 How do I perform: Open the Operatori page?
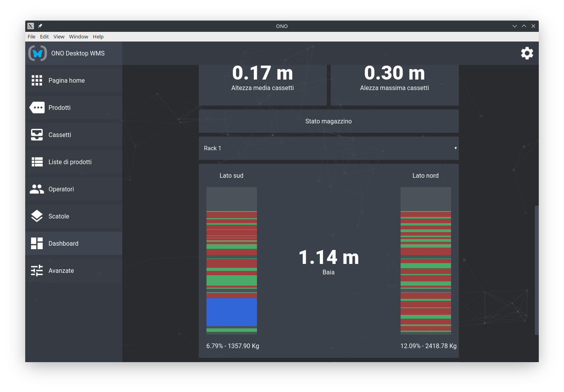click(74, 189)
